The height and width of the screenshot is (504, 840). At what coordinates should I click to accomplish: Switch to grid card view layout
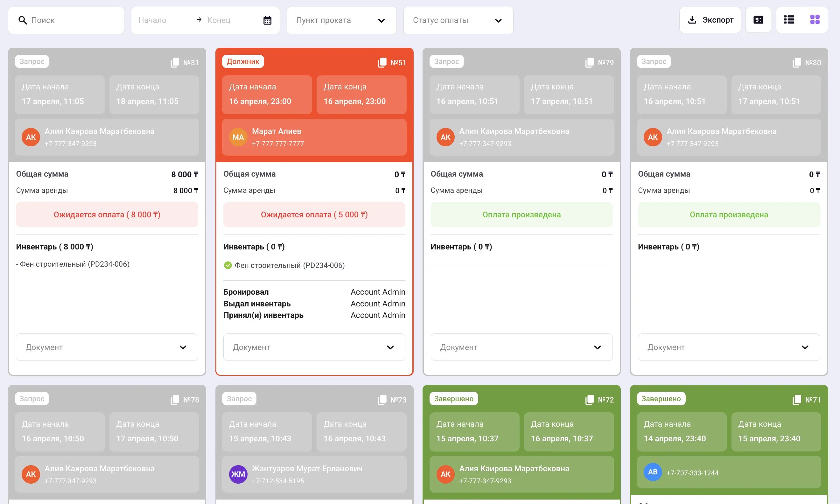(x=815, y=20)
